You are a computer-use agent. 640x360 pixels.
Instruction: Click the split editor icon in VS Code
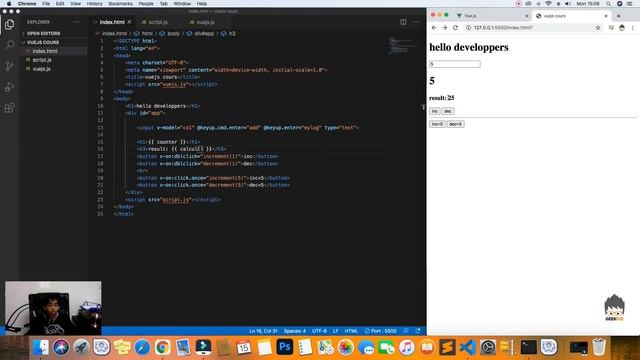[403, 22]
